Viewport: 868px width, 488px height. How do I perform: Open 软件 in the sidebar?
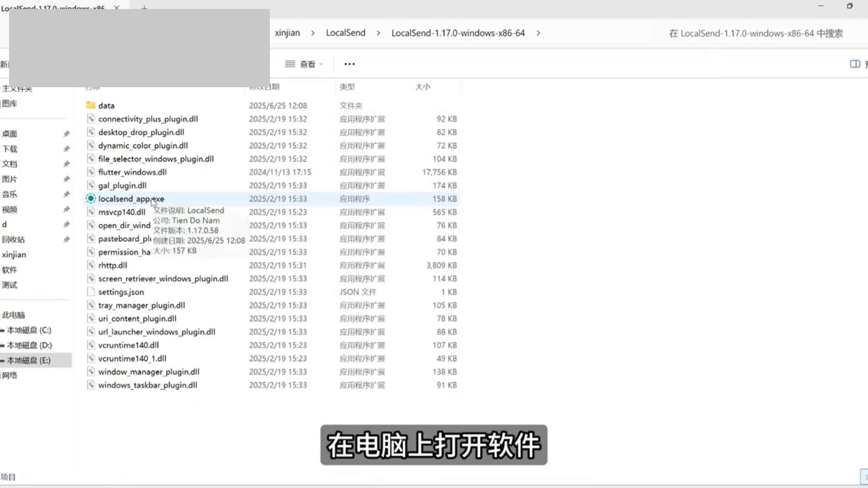(9, 270)
